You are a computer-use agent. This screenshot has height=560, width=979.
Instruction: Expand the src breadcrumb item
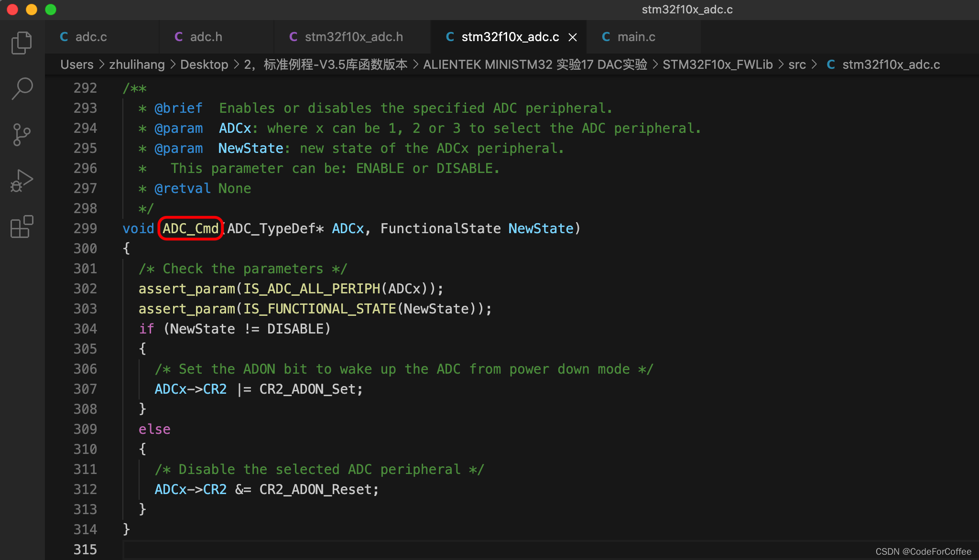pyautogui.click(x=797, y=65)
